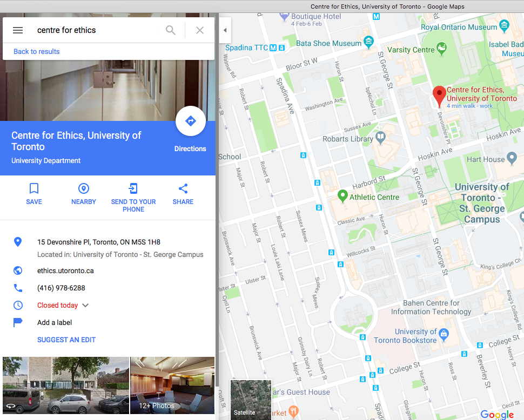Click the magnifying glass search icon
Screen dimensions: 524x420
pos(170,30)
